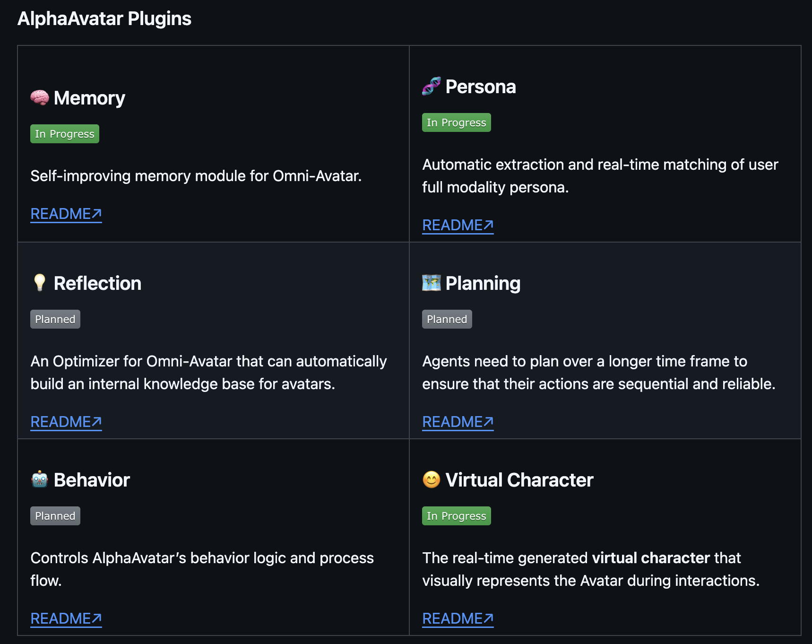Open the Persona plugin README link
Image resolution: width=812 pixels, height=644 pixels.
click(x=458, y=226)
